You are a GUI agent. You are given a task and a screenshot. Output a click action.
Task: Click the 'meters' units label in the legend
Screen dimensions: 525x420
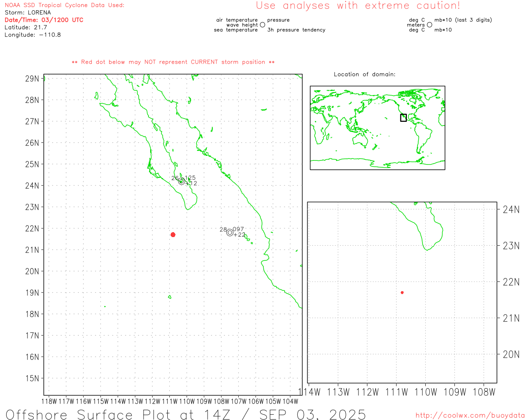click(416, 25)
